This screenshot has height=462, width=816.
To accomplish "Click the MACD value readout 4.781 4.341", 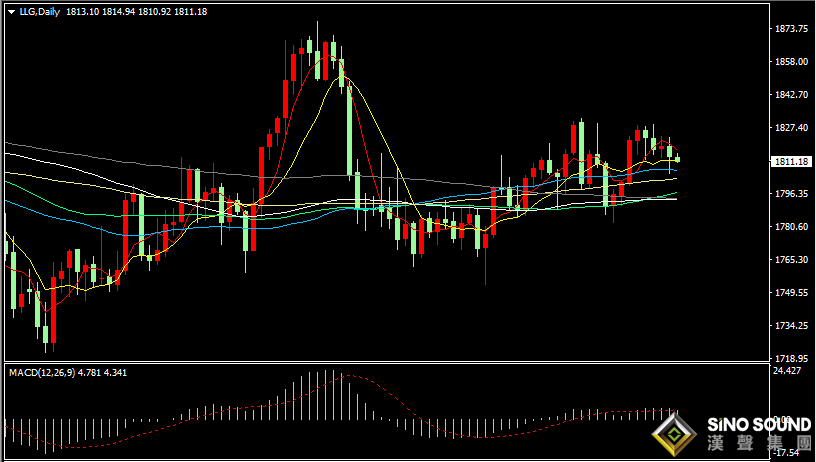I will [x=103, y=373].
